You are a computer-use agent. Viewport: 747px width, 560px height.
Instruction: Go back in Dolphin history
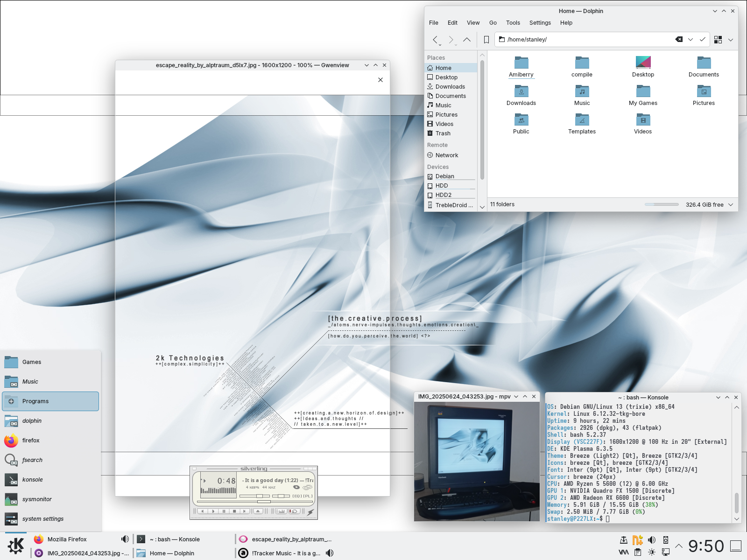[x=435, y=40]
